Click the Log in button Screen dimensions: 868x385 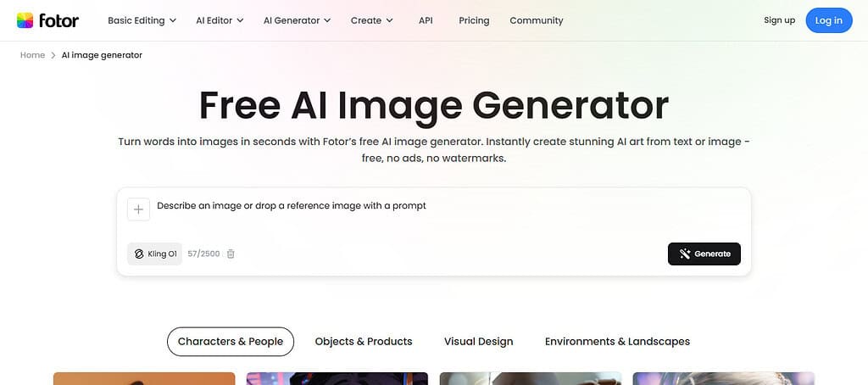pyautogui.click(x=829, y=20)
